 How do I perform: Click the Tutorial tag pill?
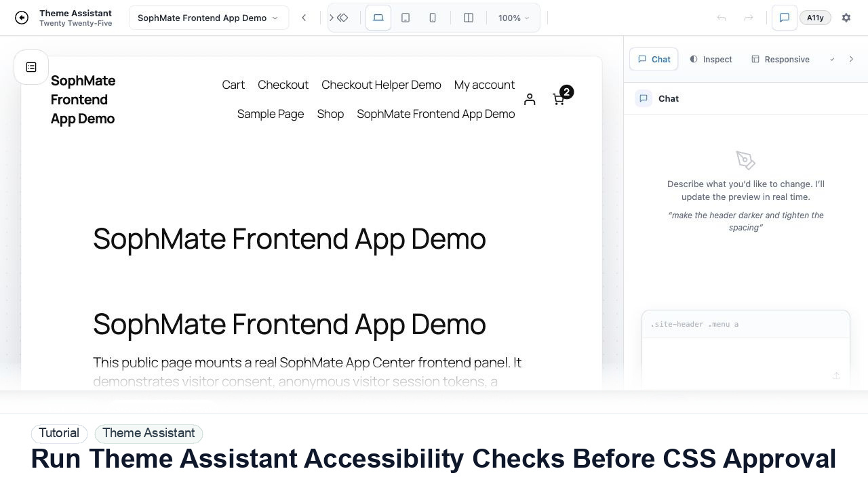[x=59, y=433]
